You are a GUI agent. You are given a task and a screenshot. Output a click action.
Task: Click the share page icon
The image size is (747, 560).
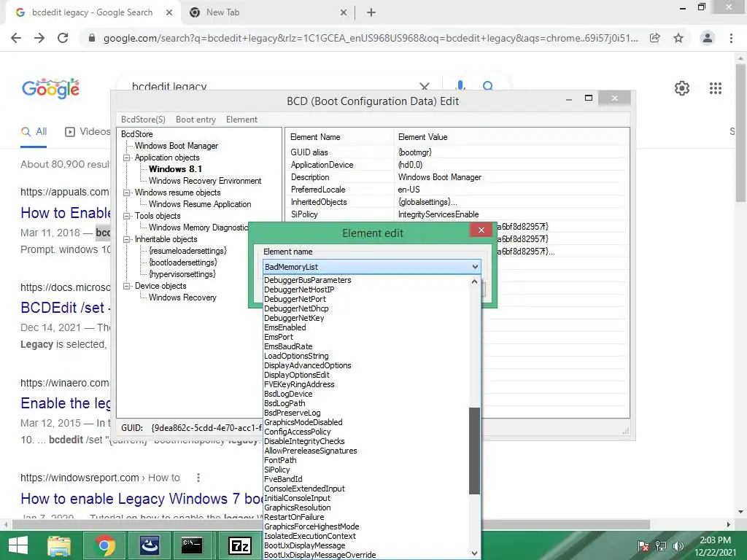coord(655,38)
